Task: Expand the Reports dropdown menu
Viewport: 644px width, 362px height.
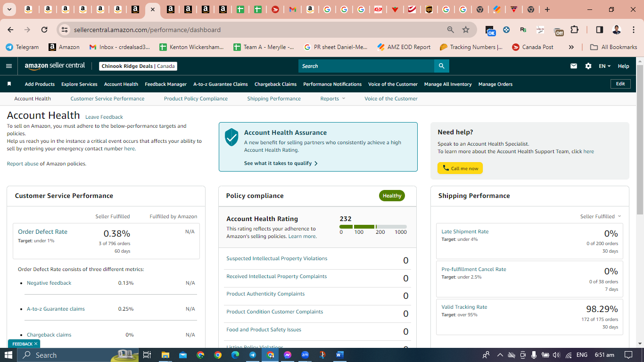Action: point(333,99)
